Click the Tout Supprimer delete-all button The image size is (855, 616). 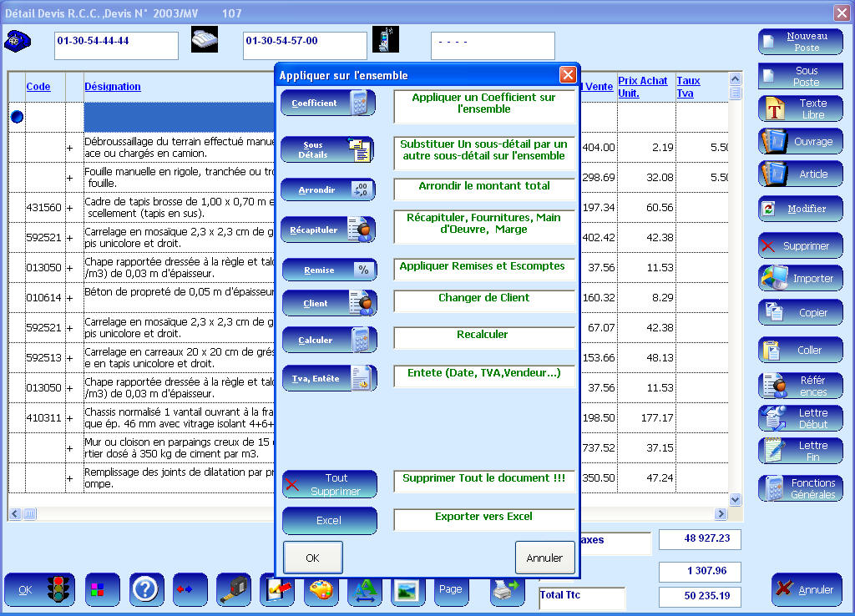point(329,484)
